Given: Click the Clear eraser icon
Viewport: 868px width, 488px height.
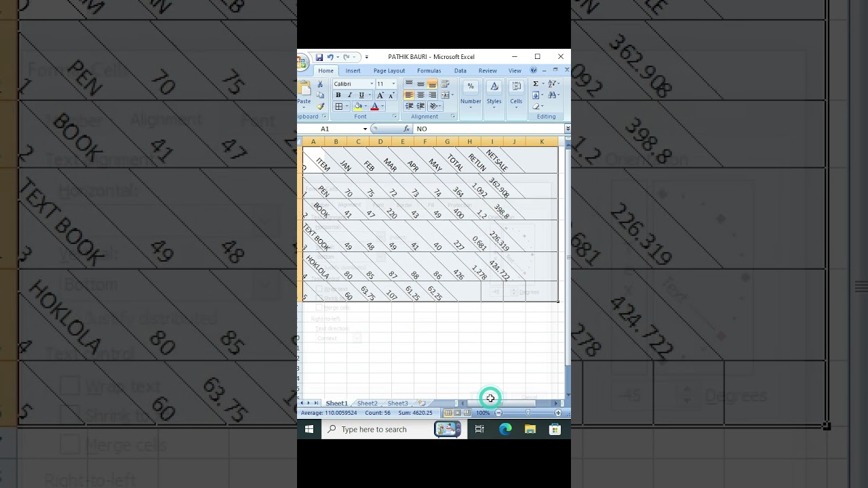Looking at the screenshot, I should tap(536, 106).
